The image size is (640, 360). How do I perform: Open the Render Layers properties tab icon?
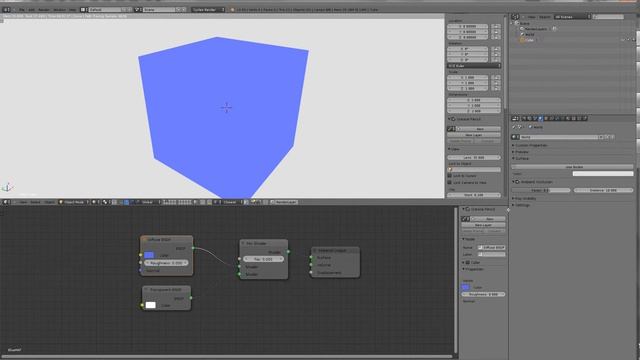point(529,118)
